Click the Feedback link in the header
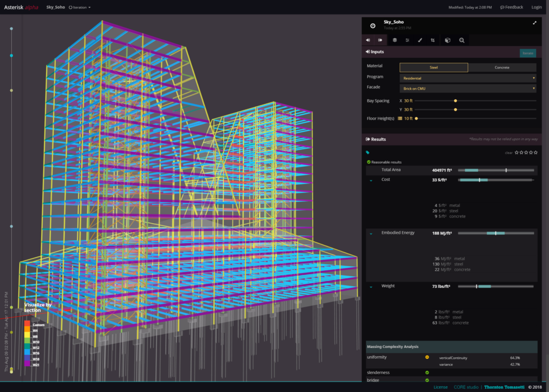The image size is (549, 392). [511, 8]
